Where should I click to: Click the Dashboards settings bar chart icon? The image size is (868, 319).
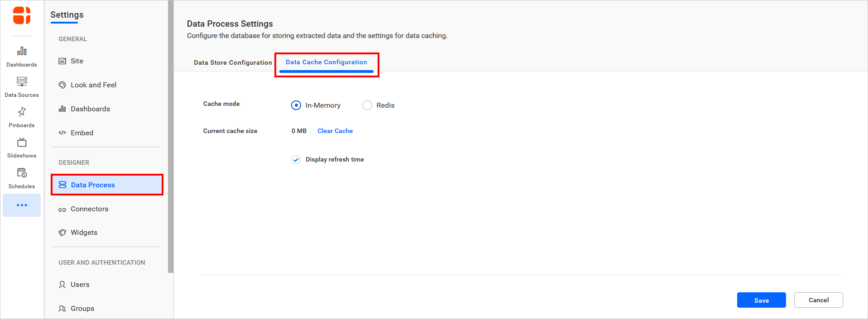pos(62,109)
